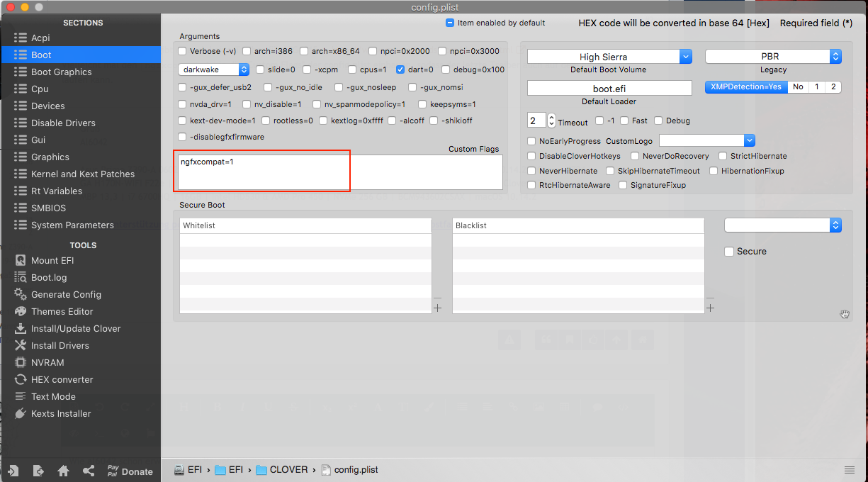The height and width of the screenshot is (482, 868).
Task: Enable the nvda_drv=1 checkbox
Action: 182,104
